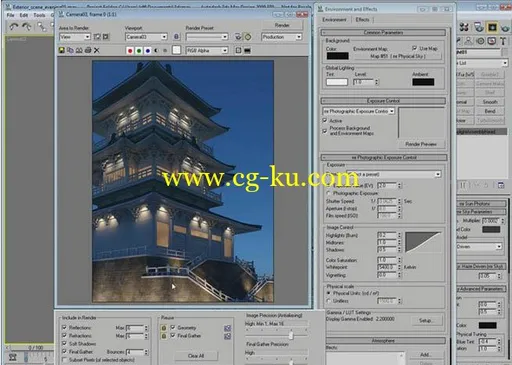Uncheck the Final Gather include checkbox

tap(64, 351)
